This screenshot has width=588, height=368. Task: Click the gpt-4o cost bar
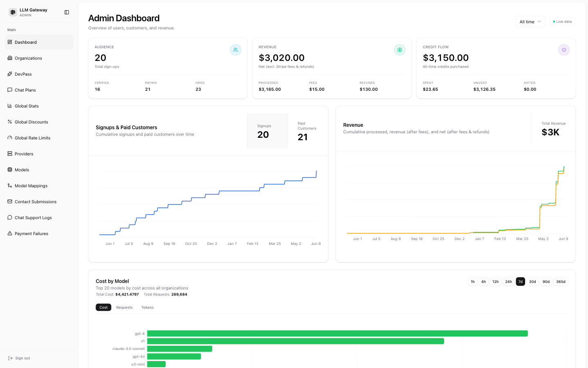174,357
